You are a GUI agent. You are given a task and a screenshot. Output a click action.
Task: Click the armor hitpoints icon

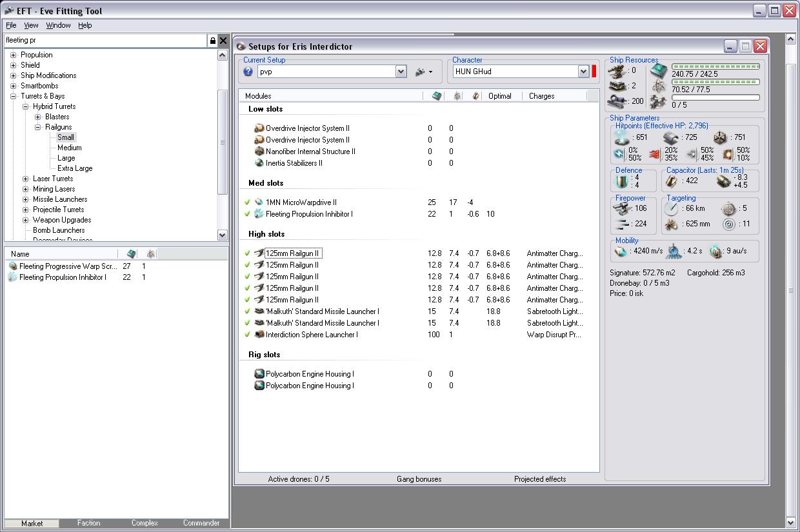tap(671, 137)
